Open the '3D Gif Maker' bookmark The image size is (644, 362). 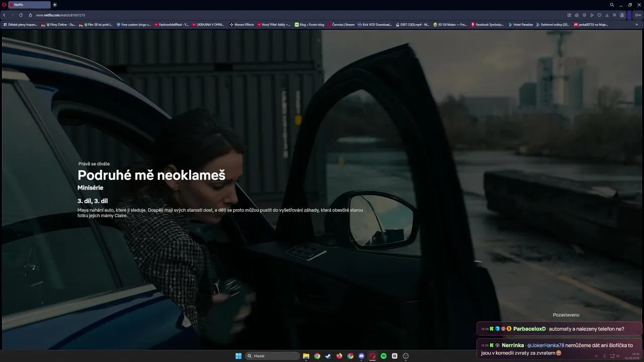[450, 25]
